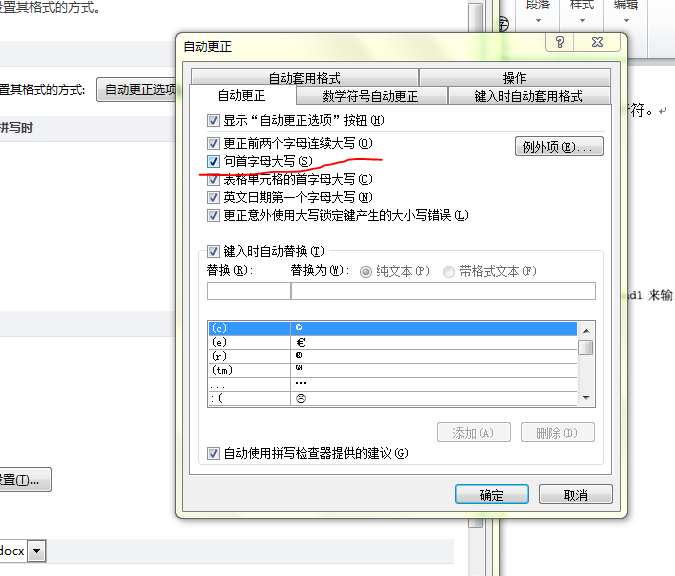Open 例外项 exceptions button
Screen dimensions: 675x576
point(559,146)
